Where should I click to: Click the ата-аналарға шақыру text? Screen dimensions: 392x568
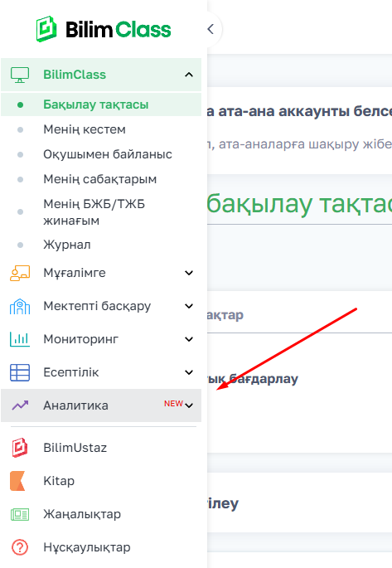click(x=299, y=144)
